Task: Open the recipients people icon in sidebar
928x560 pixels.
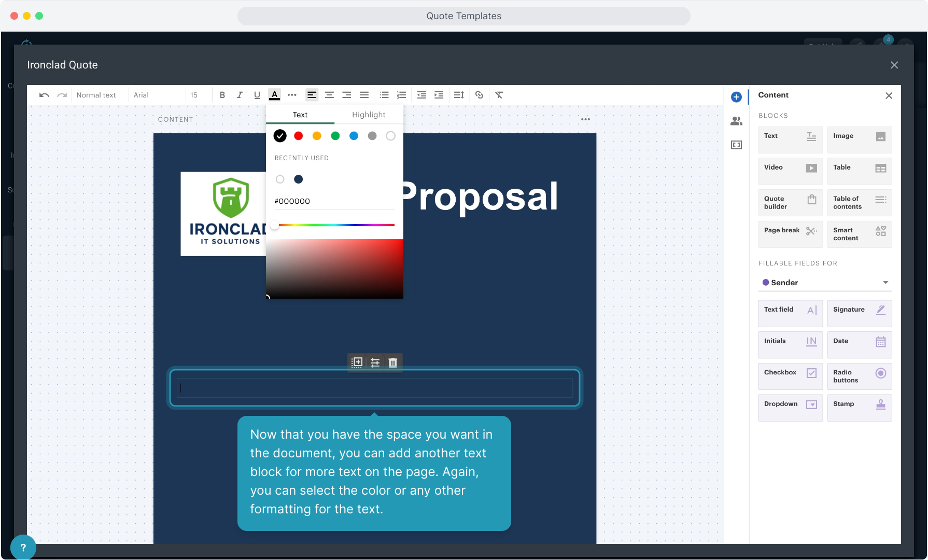Action: coord(736,121)
